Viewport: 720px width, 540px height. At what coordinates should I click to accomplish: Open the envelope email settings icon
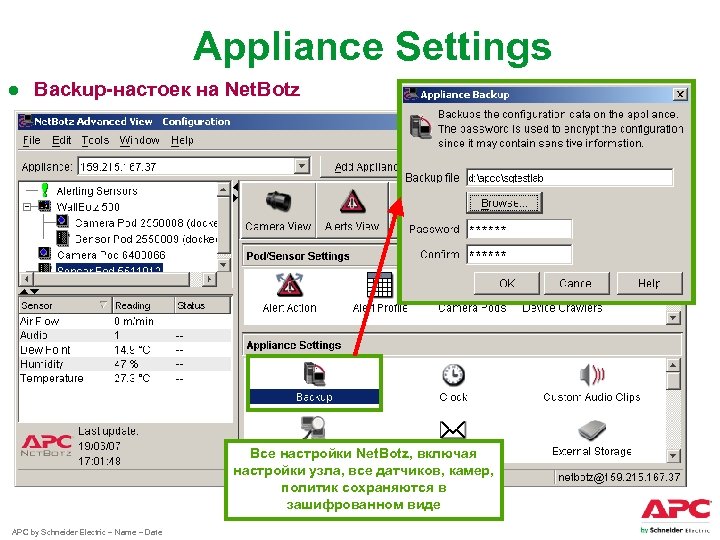[x=453, y=430]
